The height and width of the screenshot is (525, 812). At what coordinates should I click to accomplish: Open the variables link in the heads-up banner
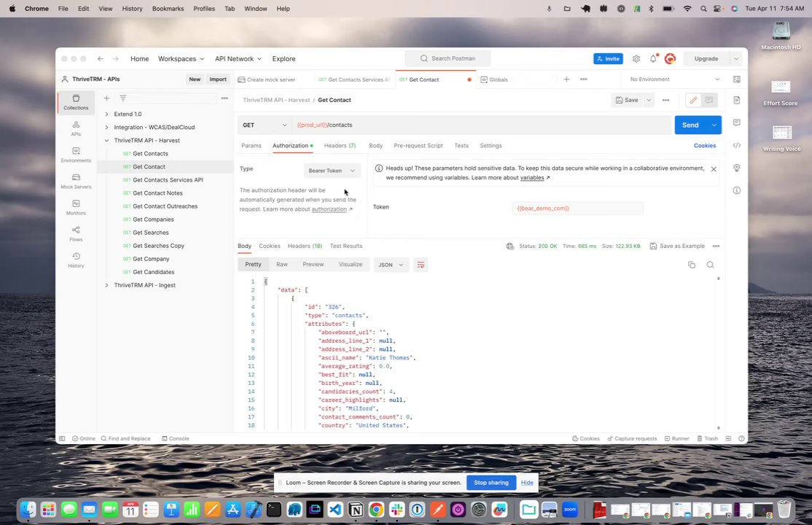(x=532, y=178)
